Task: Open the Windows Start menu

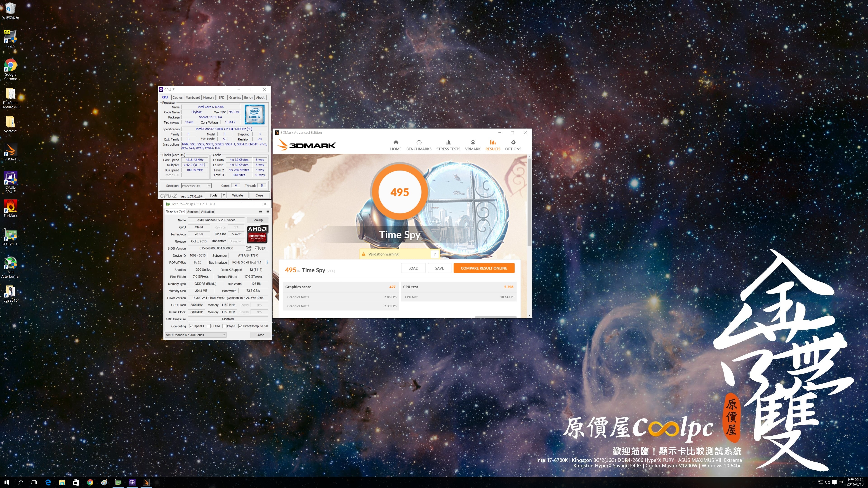Action: click(x=7, y=482)
